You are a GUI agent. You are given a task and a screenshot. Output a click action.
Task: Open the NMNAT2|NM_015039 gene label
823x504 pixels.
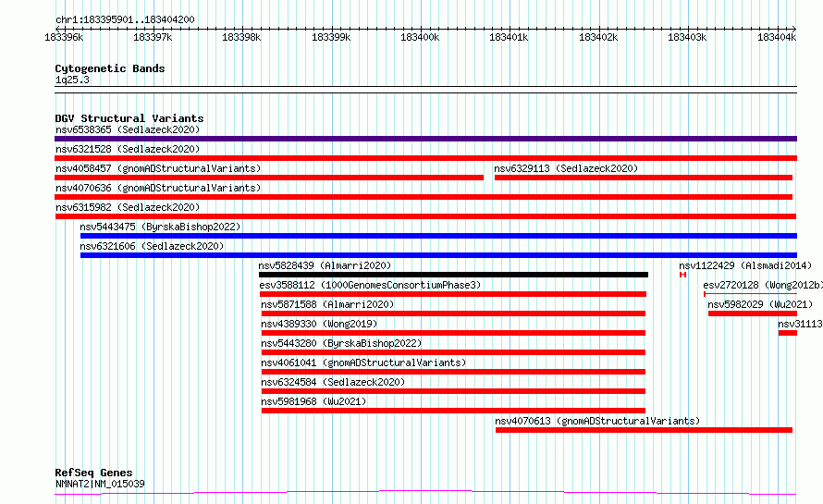[x=100, y=484]
